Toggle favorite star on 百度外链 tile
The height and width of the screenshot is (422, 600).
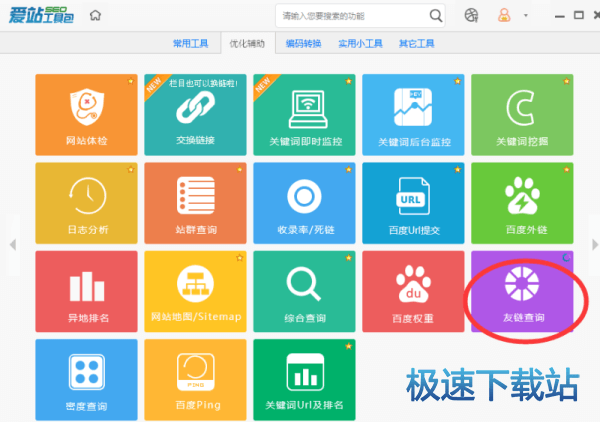click(566, 169)
